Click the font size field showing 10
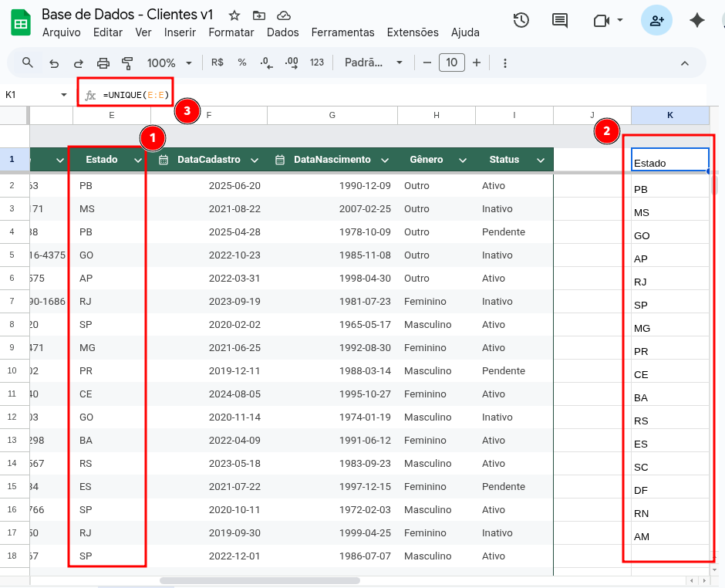 [452, 63]
